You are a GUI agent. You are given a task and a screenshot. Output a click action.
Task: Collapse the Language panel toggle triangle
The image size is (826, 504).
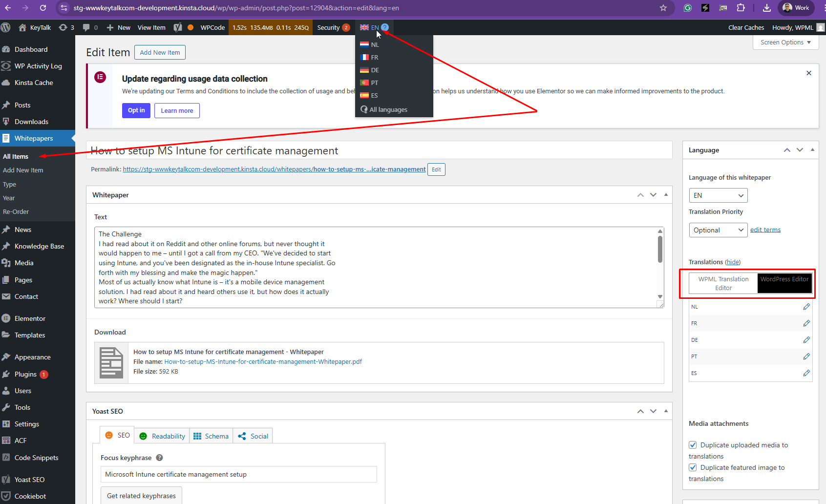[812, 150]
